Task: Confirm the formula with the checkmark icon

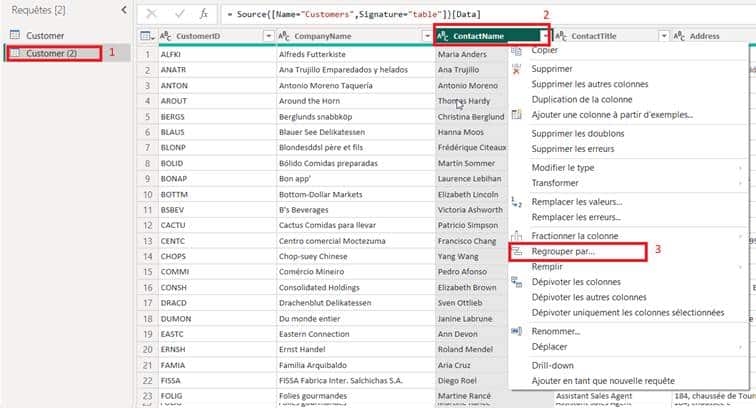Action: pyautogui.click(x=178, y=14)
